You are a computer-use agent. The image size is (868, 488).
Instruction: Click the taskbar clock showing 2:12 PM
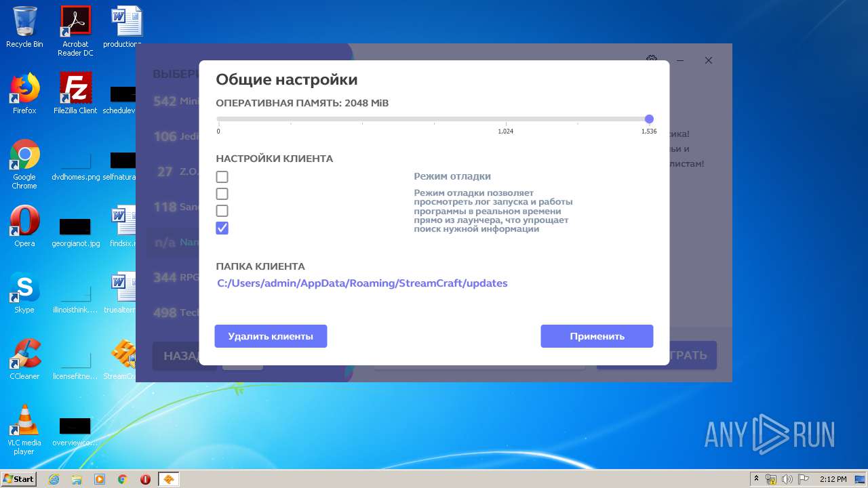[x=833, y=479]
